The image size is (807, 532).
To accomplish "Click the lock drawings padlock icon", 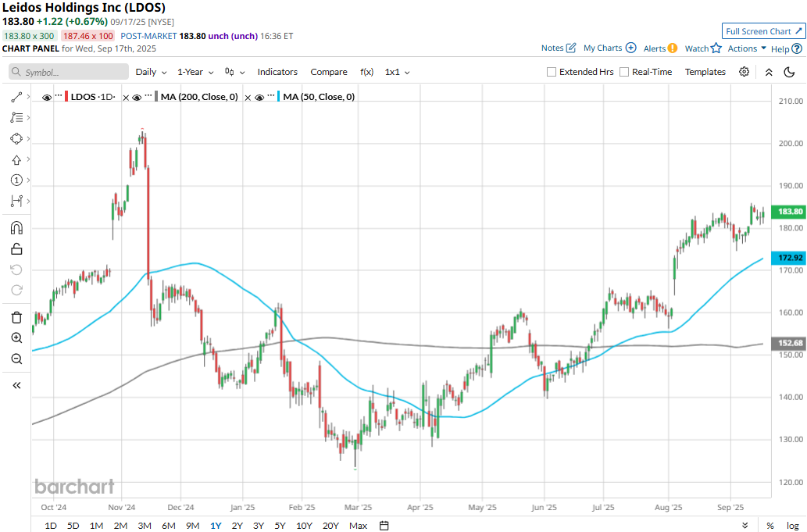I will click(16, 249).
